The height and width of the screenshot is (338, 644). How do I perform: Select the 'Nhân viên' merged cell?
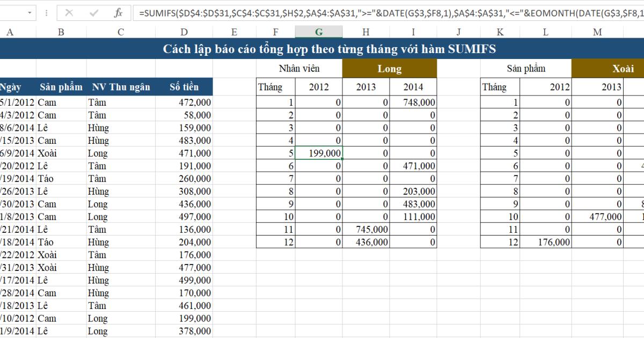[x=298, y=69]
